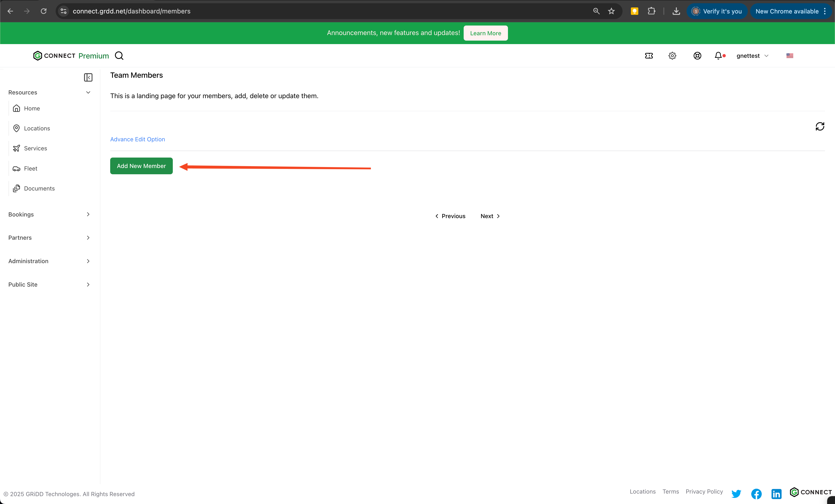Open the LinkedIn icon in footer
The height and width of the screenshot is (504, 835).
[776, 494]
